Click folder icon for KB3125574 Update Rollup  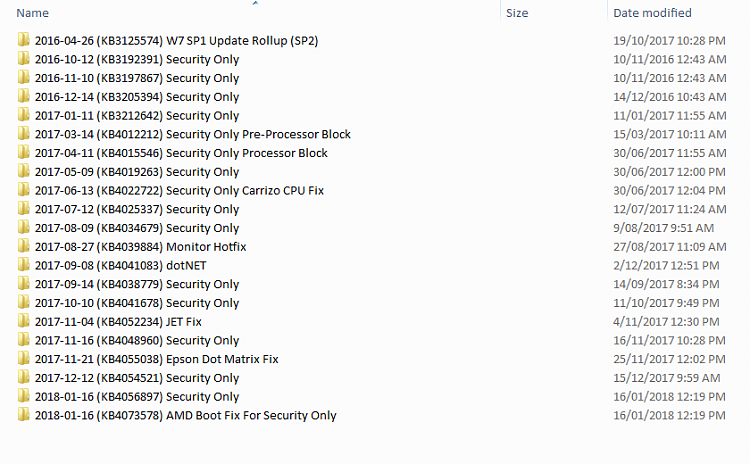tap(24, 41)
